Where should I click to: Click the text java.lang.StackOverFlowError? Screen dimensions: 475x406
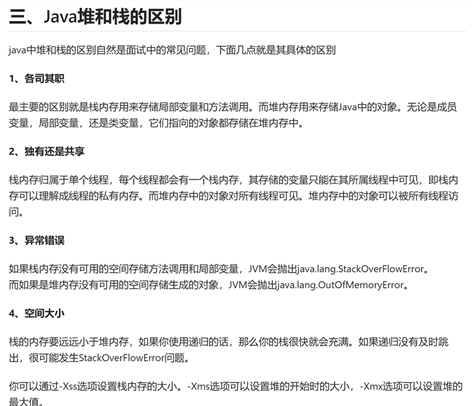[360, 269]
